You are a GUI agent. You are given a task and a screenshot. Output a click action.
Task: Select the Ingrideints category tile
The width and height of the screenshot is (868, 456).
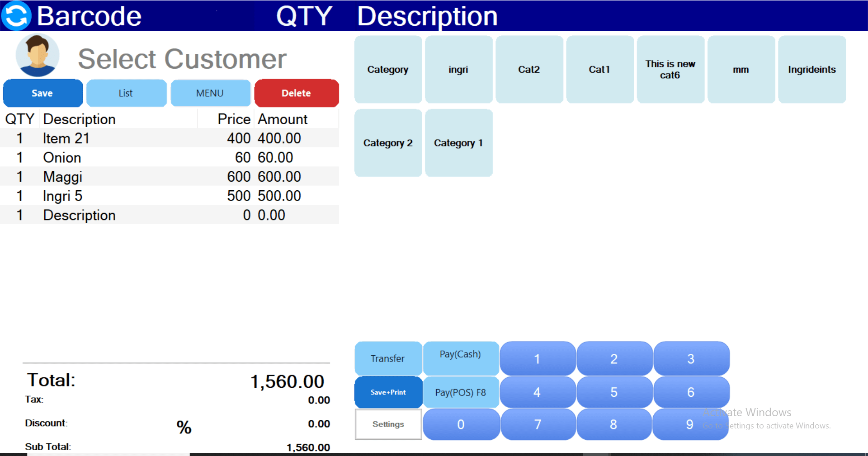811,70
